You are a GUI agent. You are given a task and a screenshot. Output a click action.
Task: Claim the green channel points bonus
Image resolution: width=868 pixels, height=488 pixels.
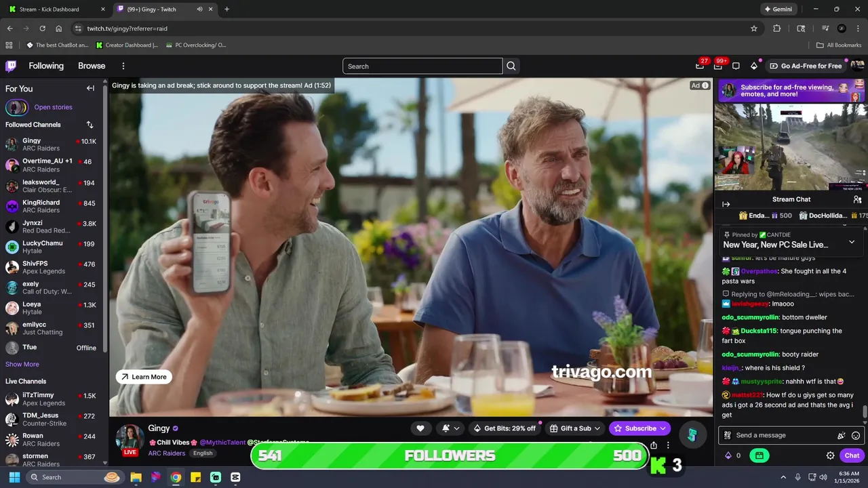coord(759,455)
